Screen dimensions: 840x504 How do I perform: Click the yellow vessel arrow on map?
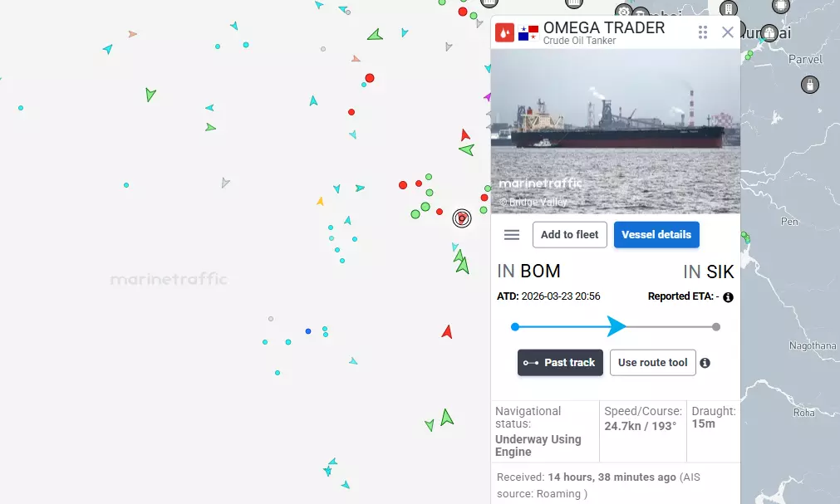click(320, 202)
